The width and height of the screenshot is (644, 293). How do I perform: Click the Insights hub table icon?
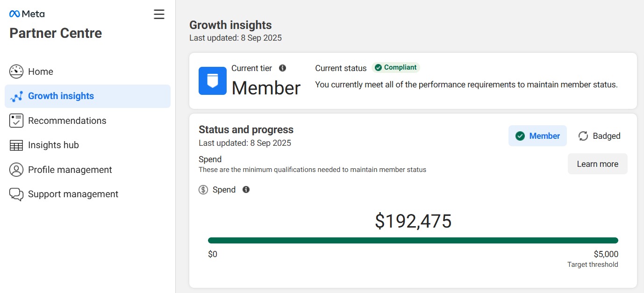[16, 145]
